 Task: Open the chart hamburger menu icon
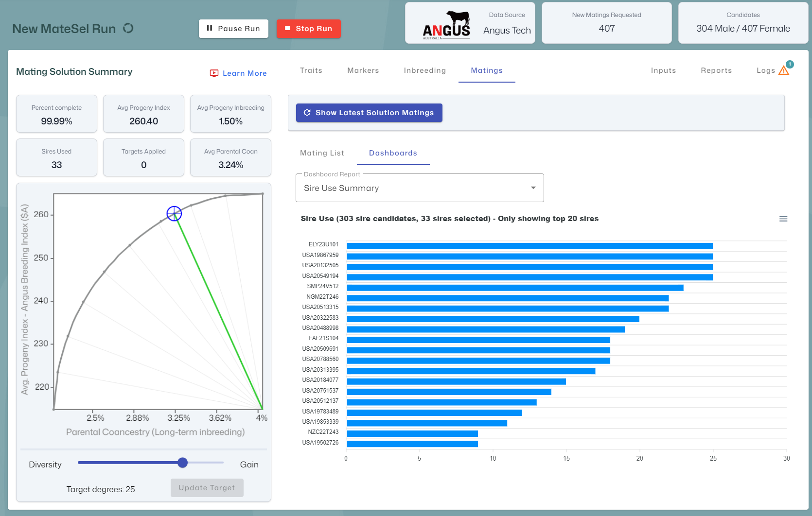tap(783, 219)
